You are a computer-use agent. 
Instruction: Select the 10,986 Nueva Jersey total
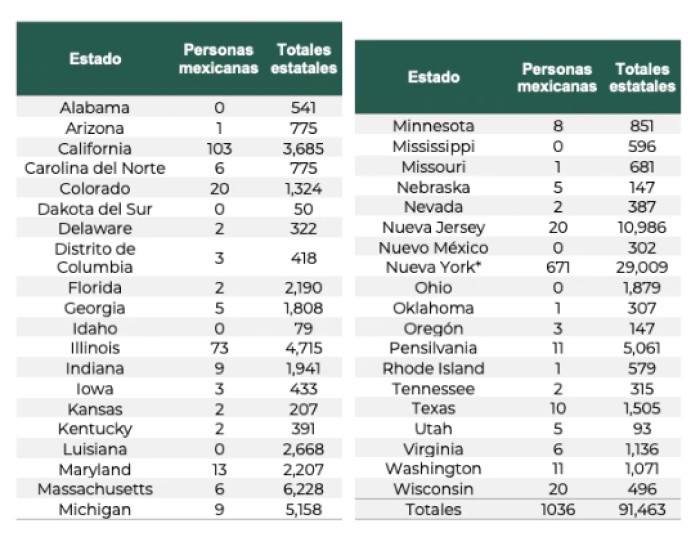pyautogui.click(x=642, y=228)
